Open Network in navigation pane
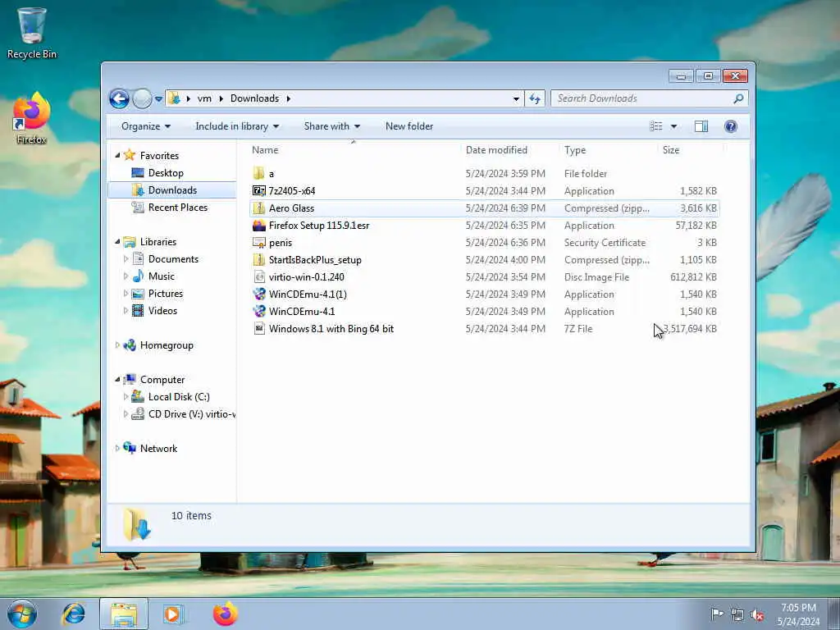The image size is (840, 630). point(158,449)
